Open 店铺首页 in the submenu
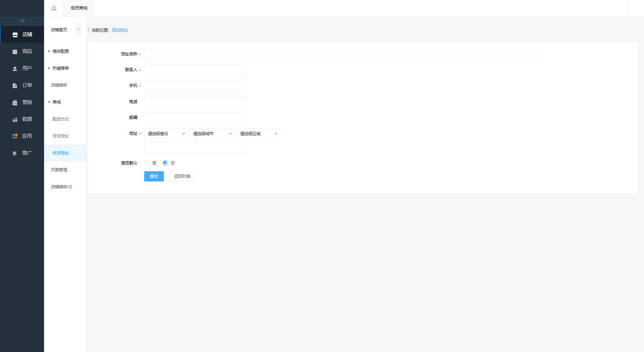The width and height of the screenshot is (644, 352). tap(59, 30)
